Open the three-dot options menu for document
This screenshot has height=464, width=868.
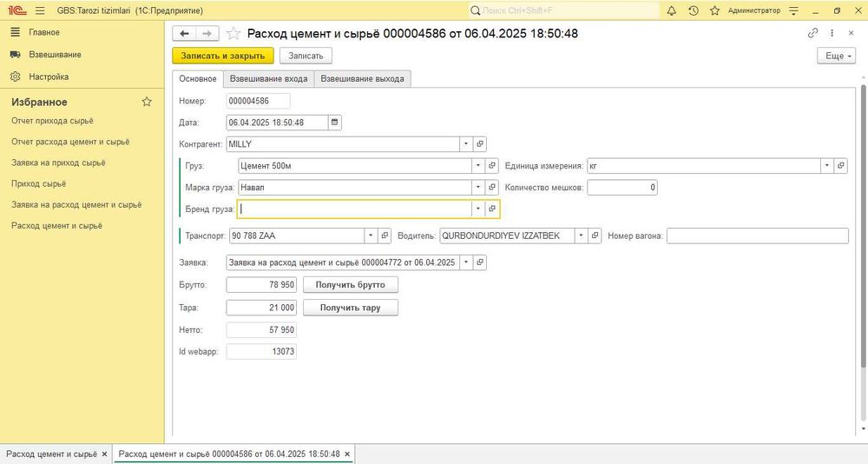pyautogui.click(x=832, y=33)
